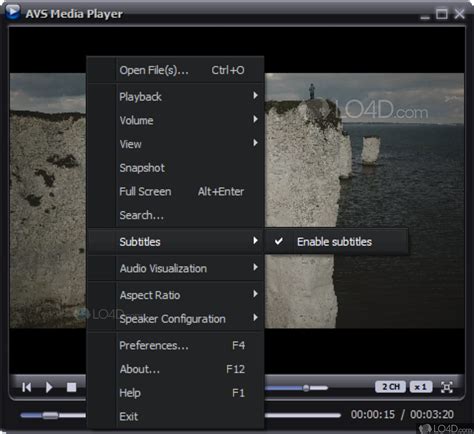Screen dimensions: 474x434
Task: Expand the Aspect Ratio submenu
Action: [176, 295]
